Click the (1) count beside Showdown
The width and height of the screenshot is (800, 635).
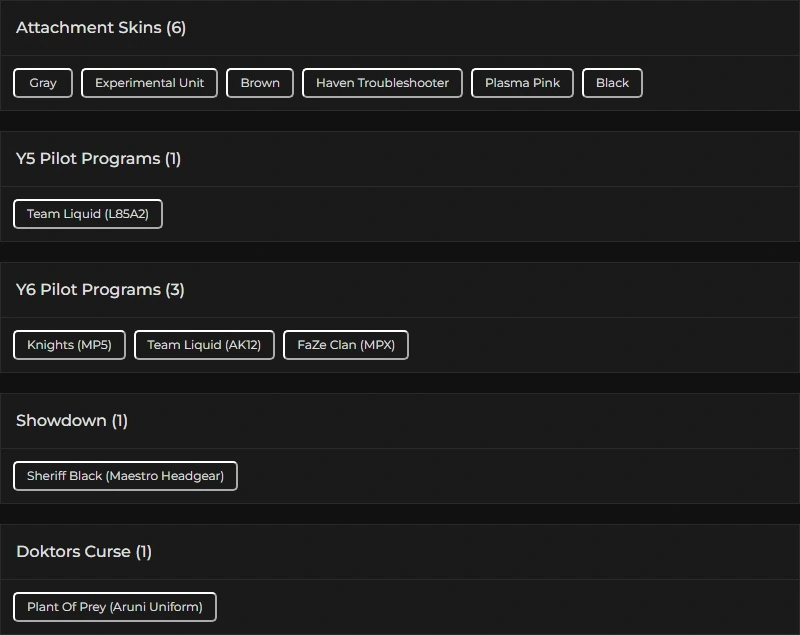coord(120,421)
